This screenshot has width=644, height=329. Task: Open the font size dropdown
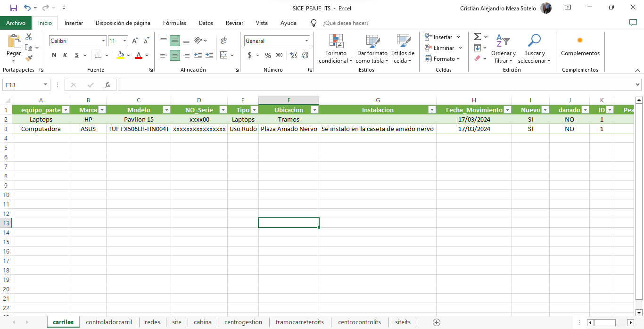click(125, 41)
